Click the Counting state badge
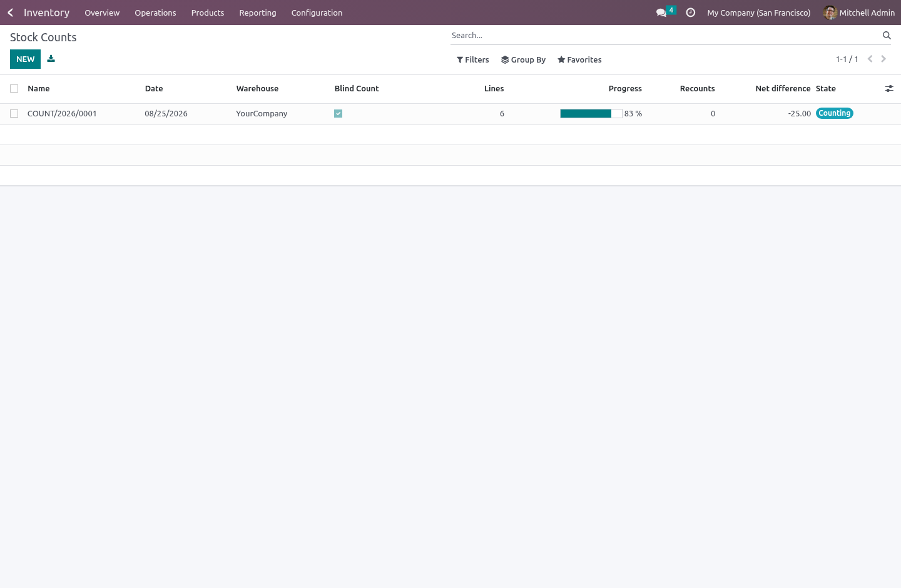Viewport: 901px width, 588px height. [835, 113]
